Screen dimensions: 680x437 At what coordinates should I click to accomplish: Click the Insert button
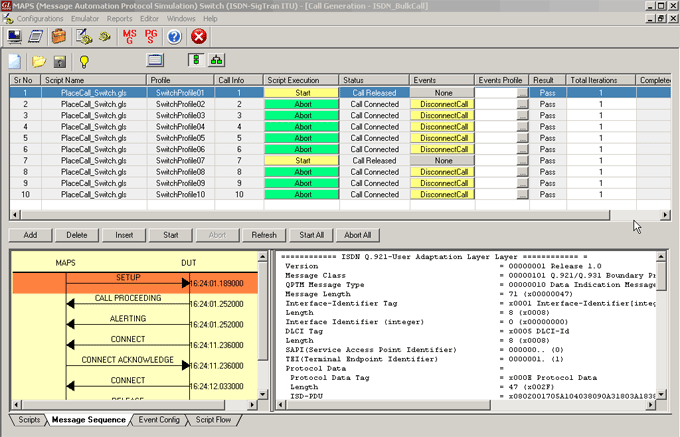(124, 235)
